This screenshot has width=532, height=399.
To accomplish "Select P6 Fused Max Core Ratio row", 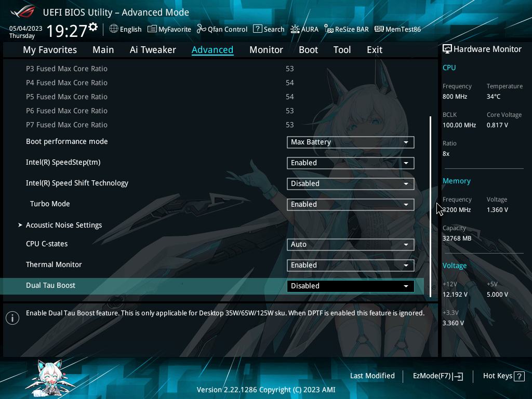I will [160, 111].
